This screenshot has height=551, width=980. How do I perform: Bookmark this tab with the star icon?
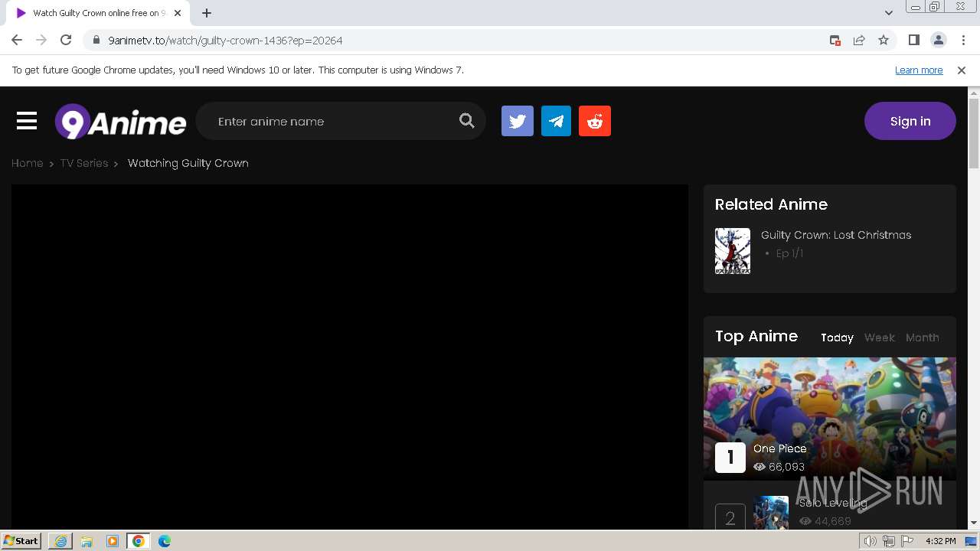884,41
